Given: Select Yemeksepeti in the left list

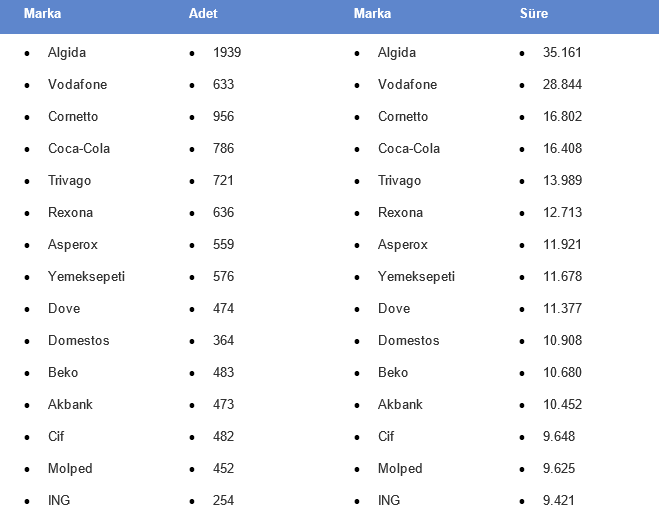Looking at the screenshot, I should click(86, 277).
